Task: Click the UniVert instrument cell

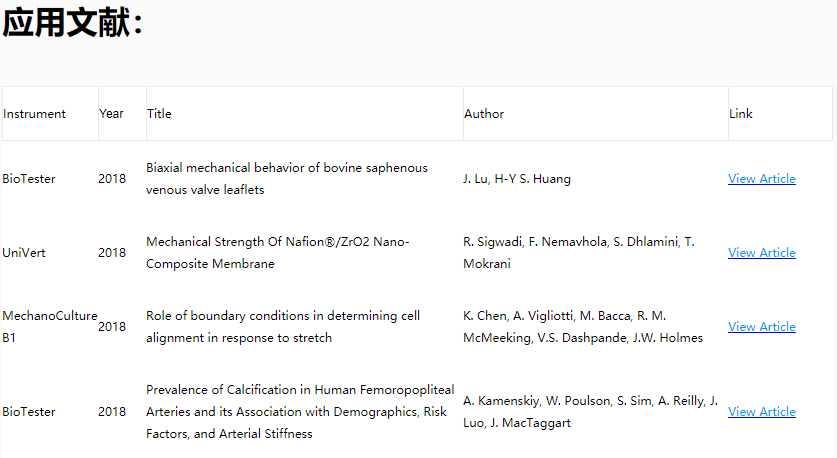Action: 24,253
